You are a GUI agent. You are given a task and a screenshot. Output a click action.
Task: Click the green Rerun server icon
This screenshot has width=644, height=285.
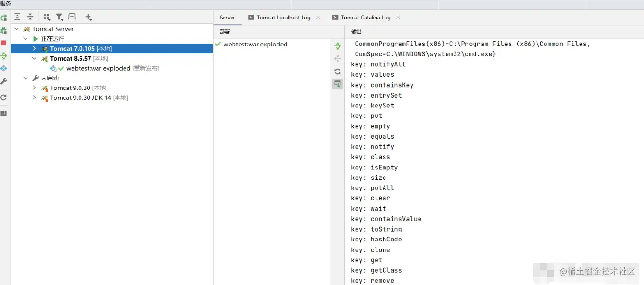[x=4, y=18]
